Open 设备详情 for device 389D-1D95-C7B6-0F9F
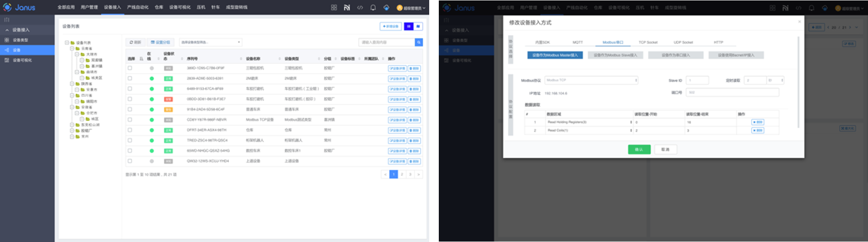This screenshot has width=868, height=242. click(397, 69)
